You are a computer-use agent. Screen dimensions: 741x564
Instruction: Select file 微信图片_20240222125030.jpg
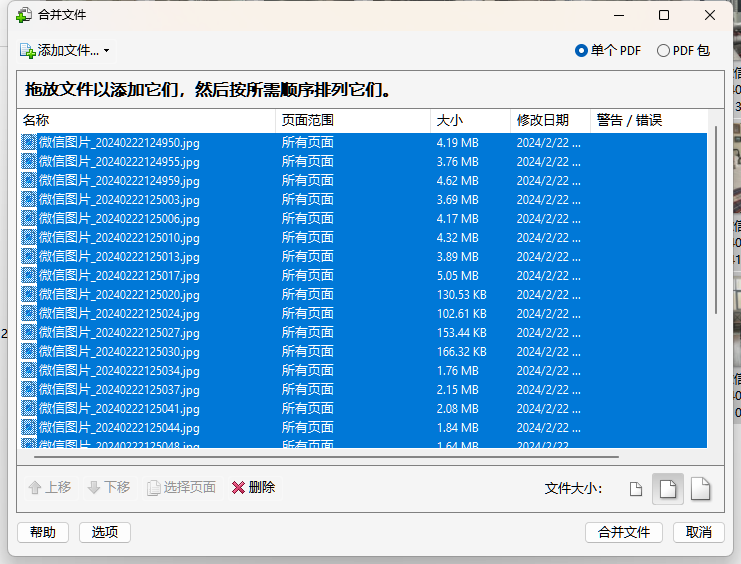(x=363, y=351)
